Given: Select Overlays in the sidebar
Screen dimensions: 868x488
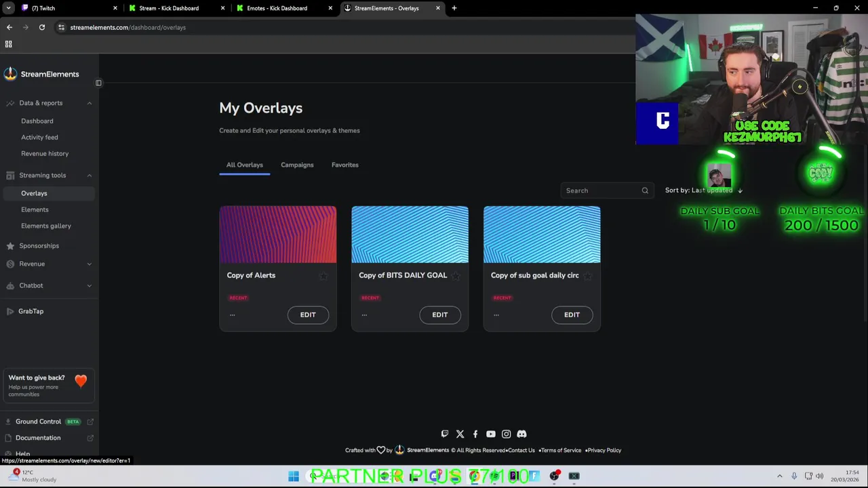Looking at the screenshot, I should [x=48, y=193].
